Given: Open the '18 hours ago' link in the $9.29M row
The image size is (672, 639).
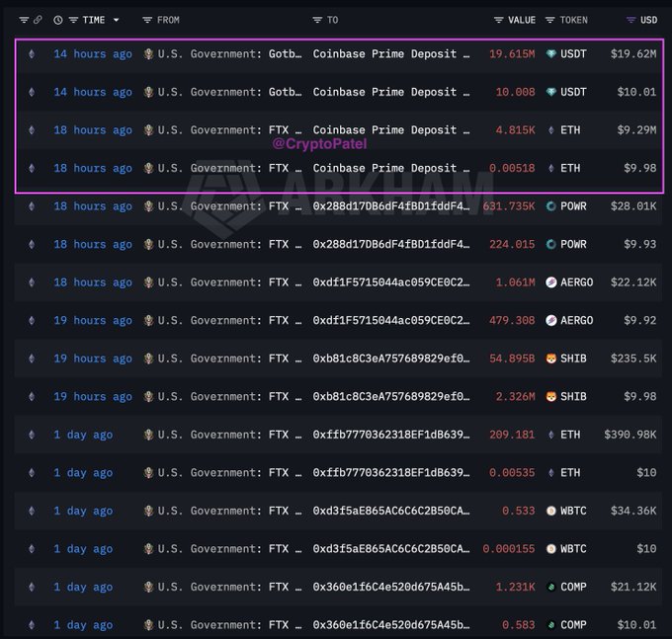Looking at the screenshot, I should pyautogui.click(x=93, y=130).
